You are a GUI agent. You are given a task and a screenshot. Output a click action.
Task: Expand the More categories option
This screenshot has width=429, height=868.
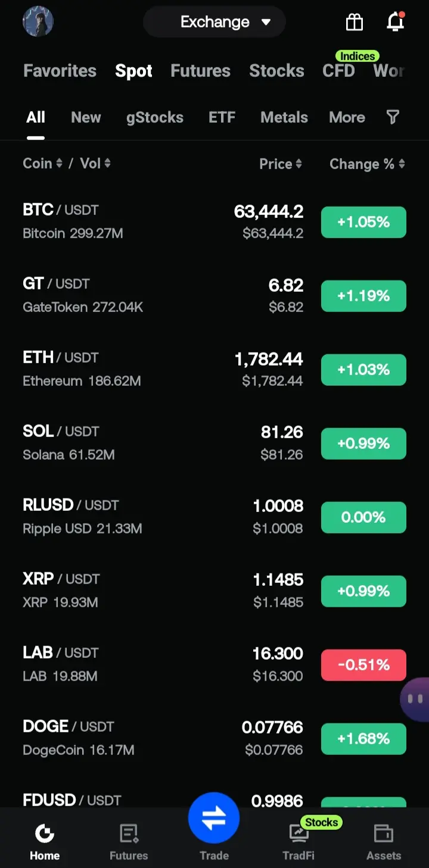347,117
